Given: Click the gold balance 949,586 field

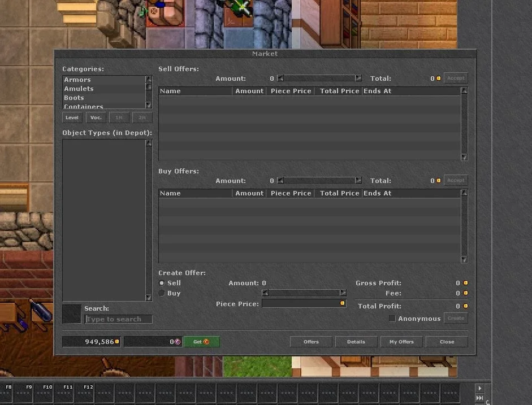Looking at the screenshot, I should [91, 342].
